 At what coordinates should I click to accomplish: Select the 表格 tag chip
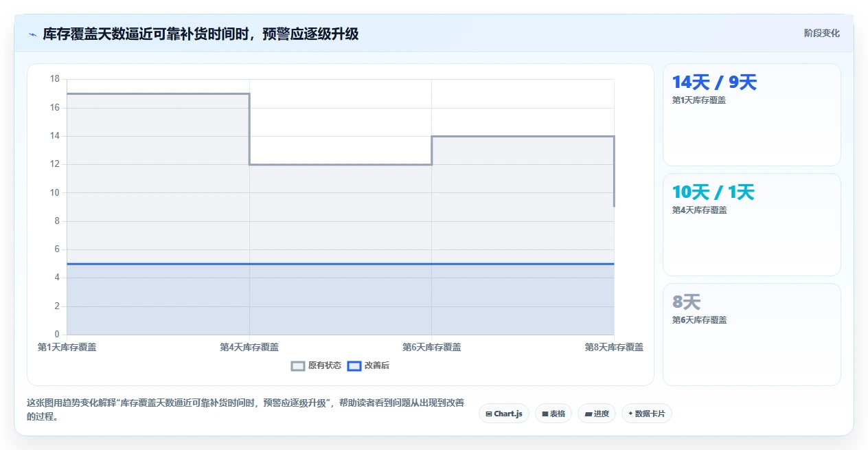553,414
